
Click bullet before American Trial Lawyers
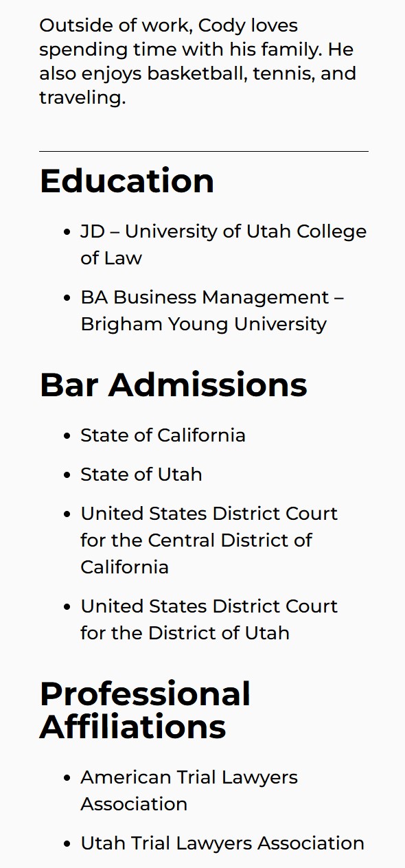[x=67, y=778]
